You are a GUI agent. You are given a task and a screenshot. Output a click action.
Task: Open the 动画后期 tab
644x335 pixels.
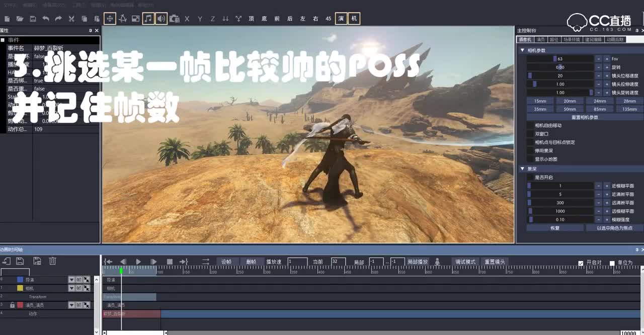click(615, 39)
